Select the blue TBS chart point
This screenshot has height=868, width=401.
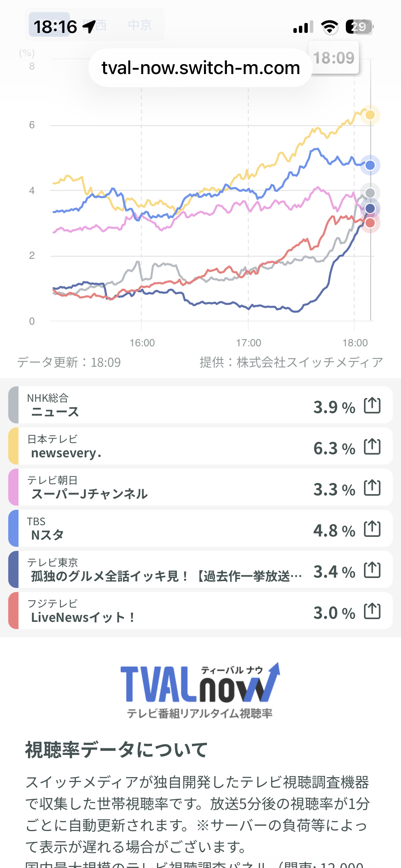[x=370, y=166]
